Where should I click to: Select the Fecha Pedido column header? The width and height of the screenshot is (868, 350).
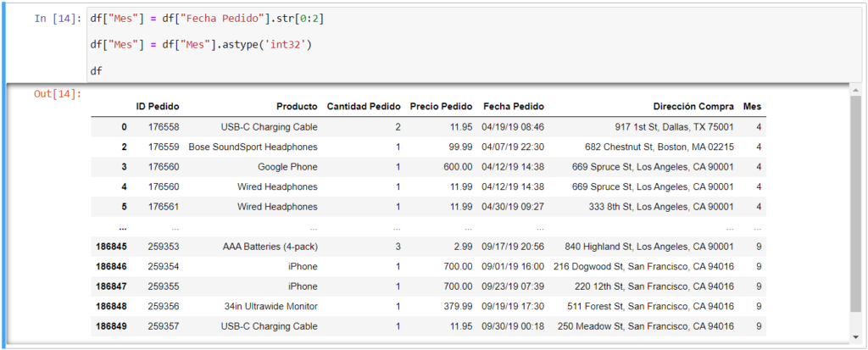point(514,107)
